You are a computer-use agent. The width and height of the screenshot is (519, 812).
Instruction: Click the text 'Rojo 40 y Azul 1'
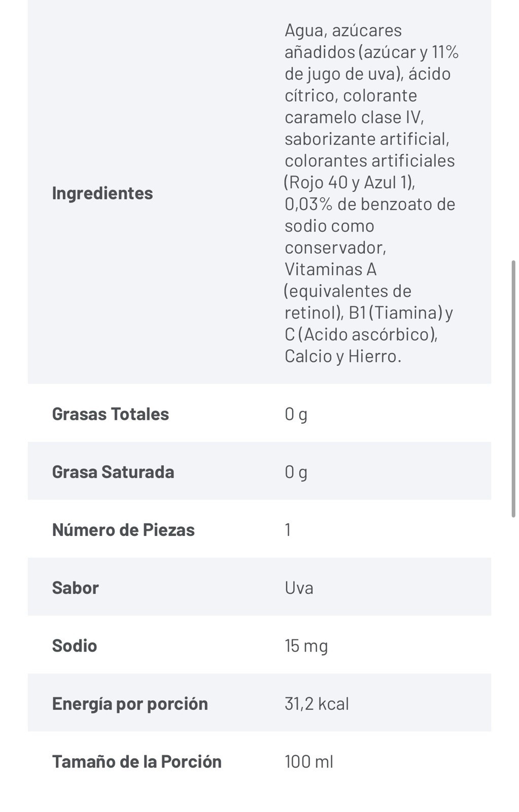click(348, 182)
